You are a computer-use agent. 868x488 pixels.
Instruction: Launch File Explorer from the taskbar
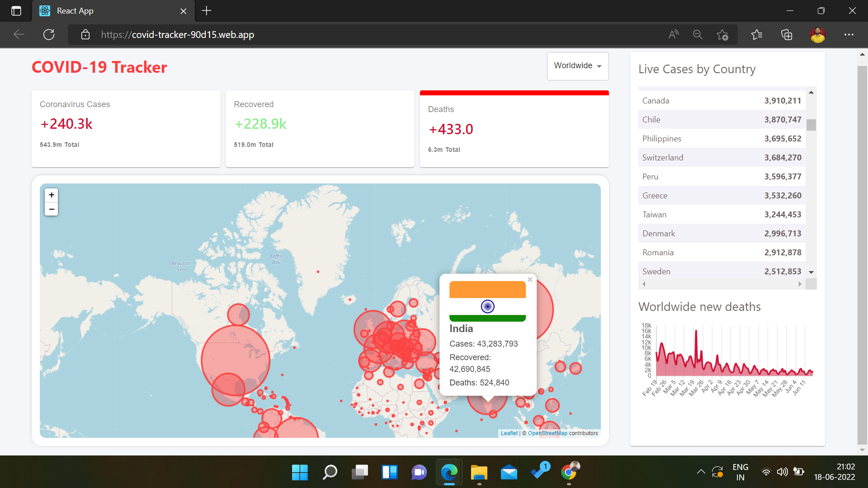479,472
